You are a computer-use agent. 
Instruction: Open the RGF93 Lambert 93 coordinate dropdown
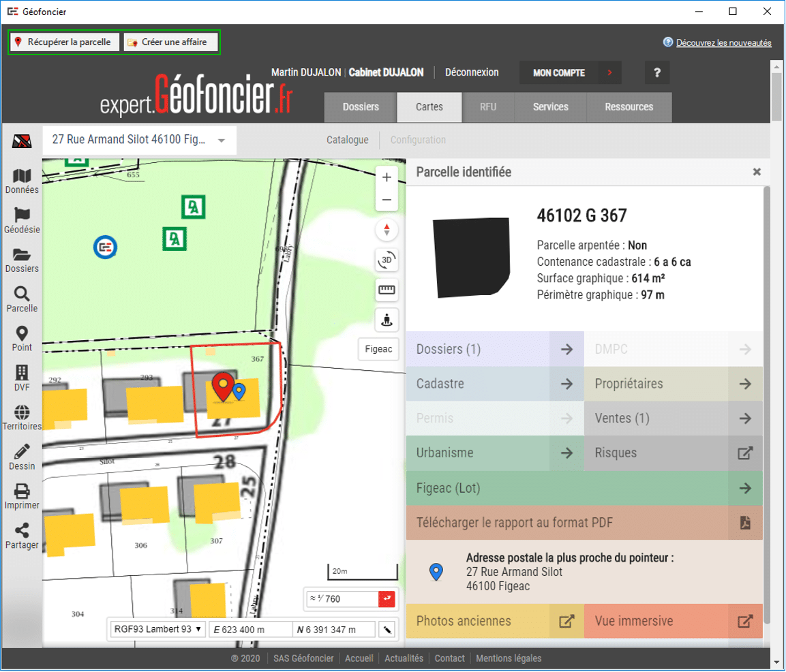coord(157,629)
